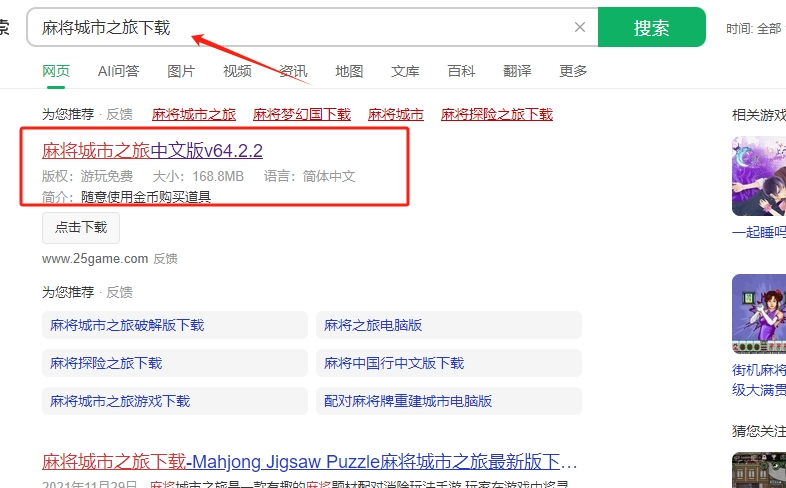Open the 街机麻将 game thumbnail
Image resolution: width=786 pixels, height=488 pixels.
(759, 314)
